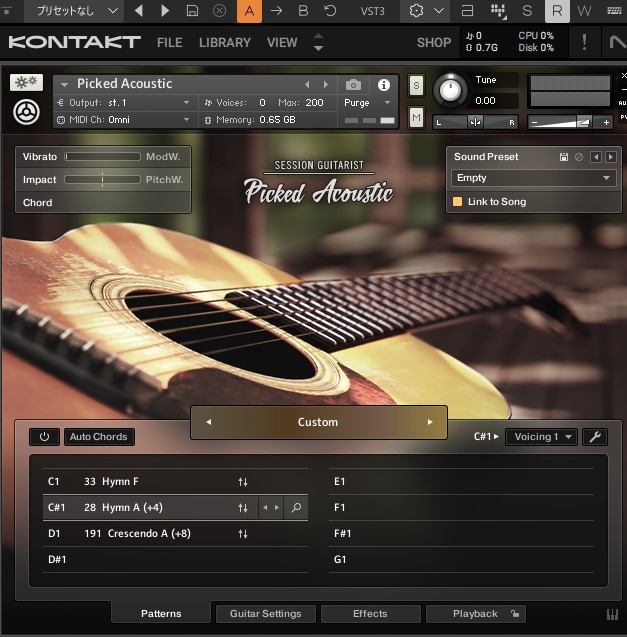This screenshot has height=637, width=627.
Task: Expand the Picked Acoustic instrument name dropdown
Action: coord(64,84)
